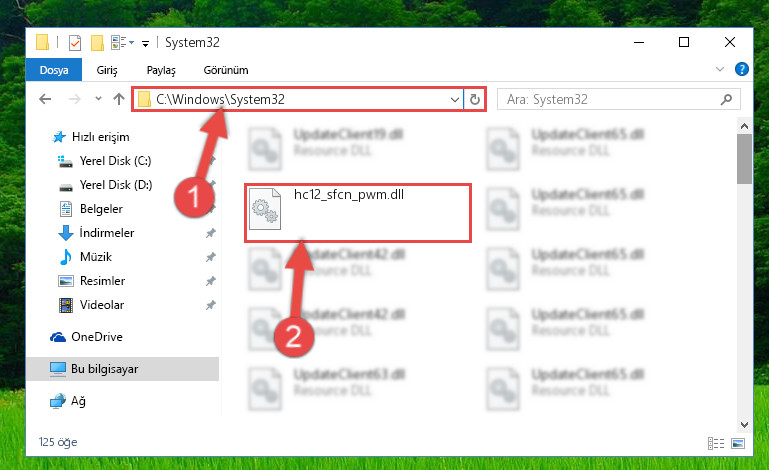
Task: Click the search magnifier icon
Action: tap(726, 100)
